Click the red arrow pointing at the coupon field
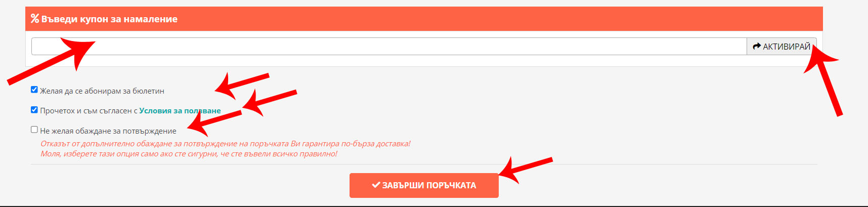The height and width of the screenshot is (207, 868). click(51, 61)
